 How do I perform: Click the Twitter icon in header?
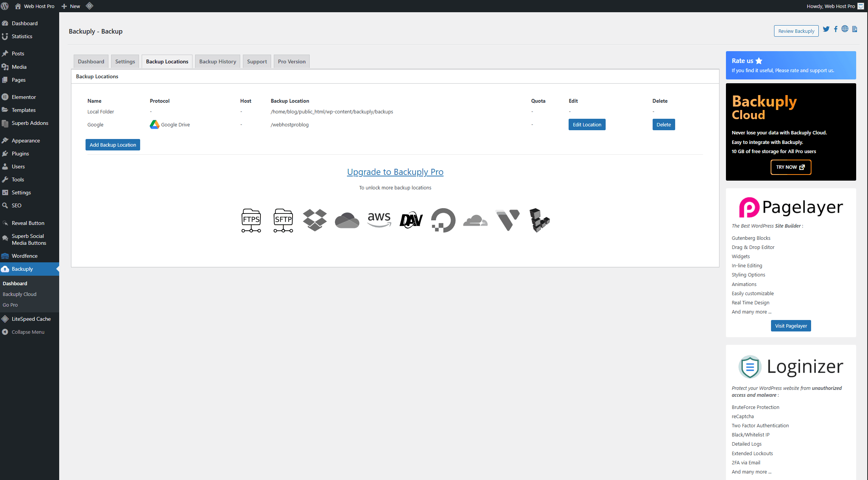826,29
